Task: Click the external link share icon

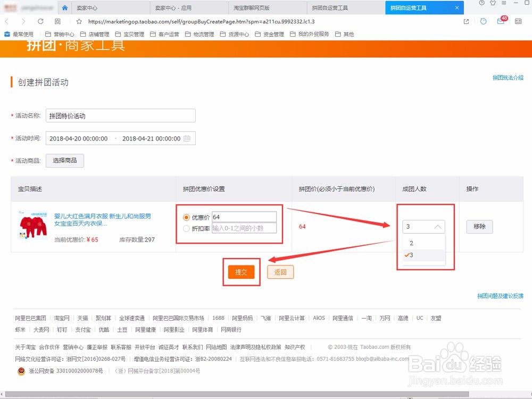Action: point(467,21)
